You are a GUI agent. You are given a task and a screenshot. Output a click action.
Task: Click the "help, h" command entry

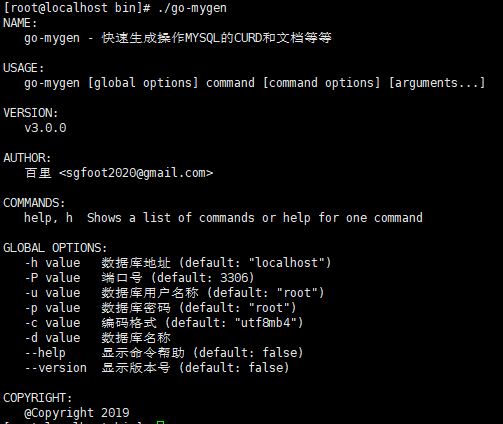[x=48, y=218]
